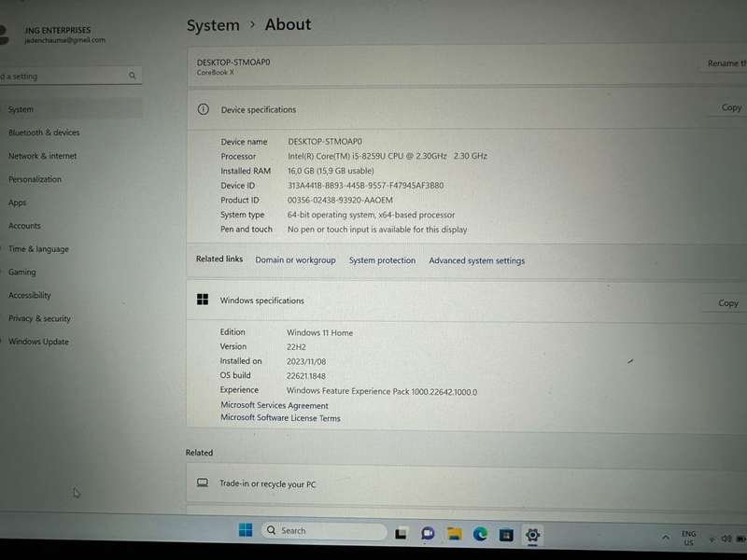Click the CoreBook X model name
The height and width of the screenshot is (560, 747).
[216, 73]
